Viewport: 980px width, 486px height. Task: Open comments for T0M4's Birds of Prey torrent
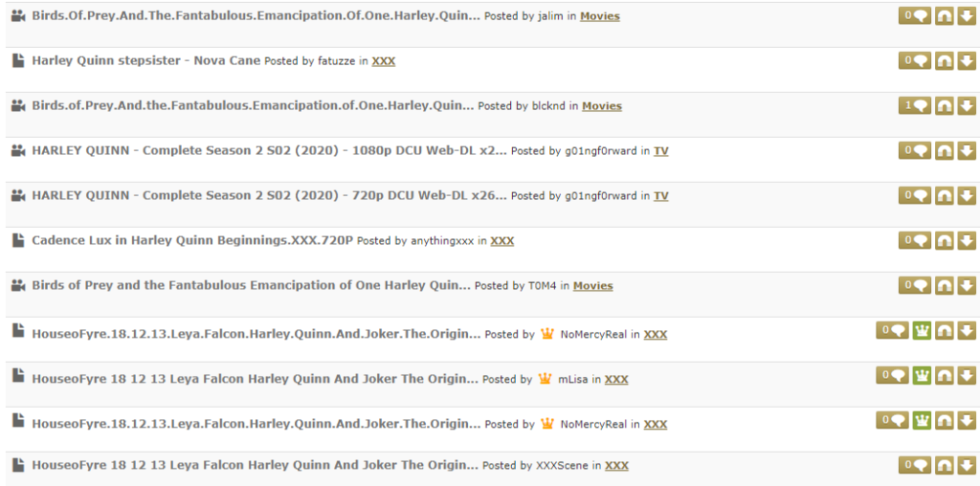click(x=915, y=286)
